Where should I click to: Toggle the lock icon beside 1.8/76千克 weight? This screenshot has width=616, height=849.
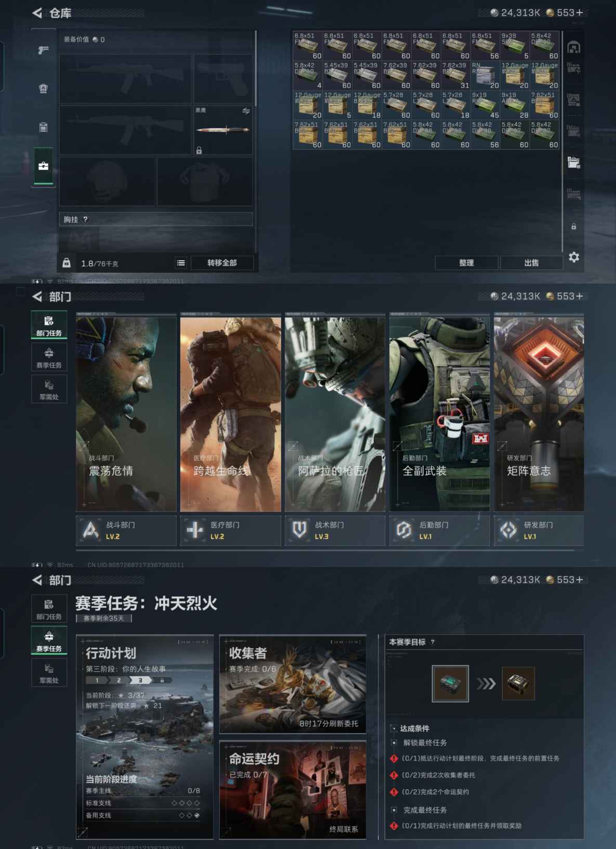pos(67,263)
